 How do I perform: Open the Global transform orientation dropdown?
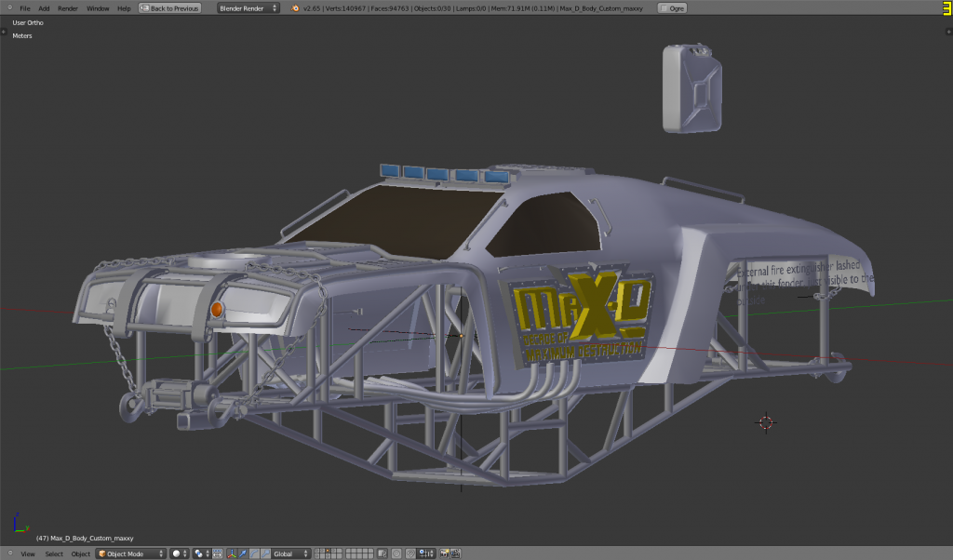click(x=291, y=553)
